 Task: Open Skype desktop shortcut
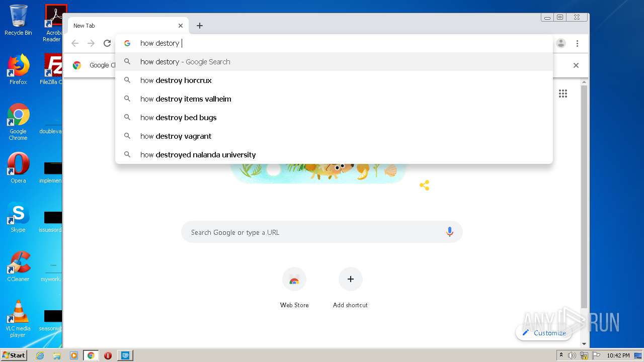point(18,217)
